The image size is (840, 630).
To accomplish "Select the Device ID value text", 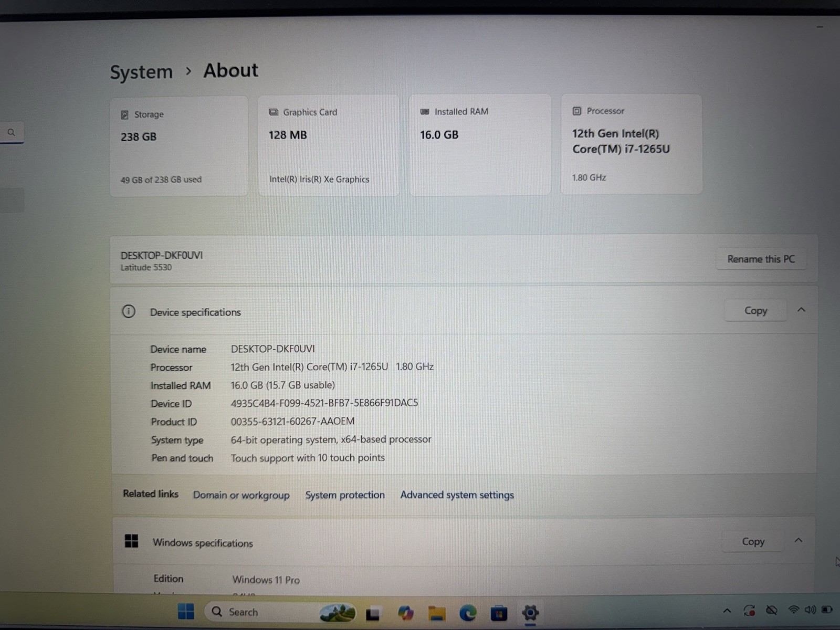I will 324,403.
